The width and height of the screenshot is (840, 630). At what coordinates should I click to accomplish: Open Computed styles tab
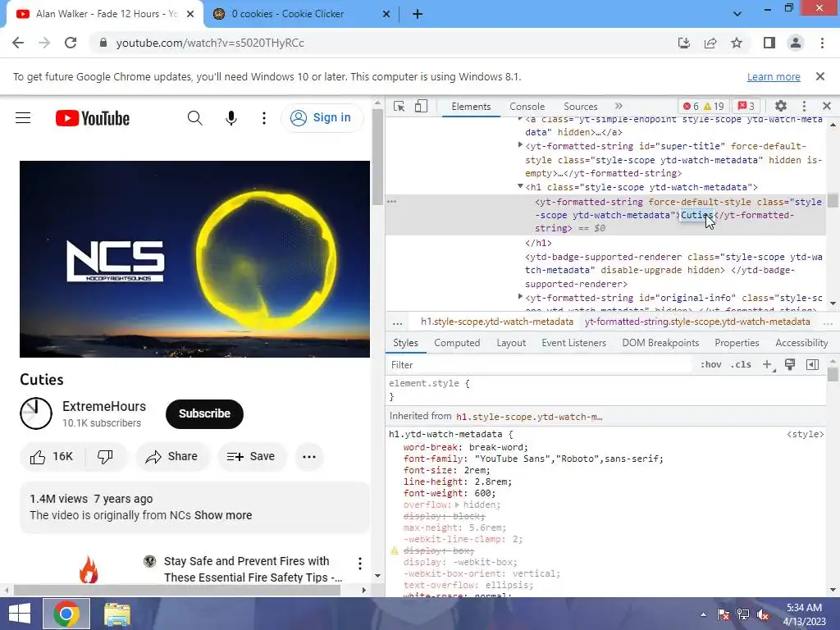[457, 343]
